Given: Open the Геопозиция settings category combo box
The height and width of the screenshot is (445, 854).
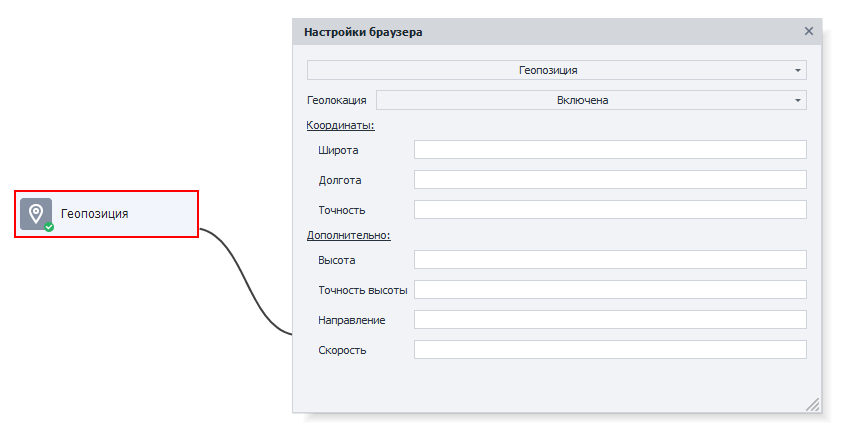Looking at the screenshot, I should pyautogui.click(x=557, y=70).
